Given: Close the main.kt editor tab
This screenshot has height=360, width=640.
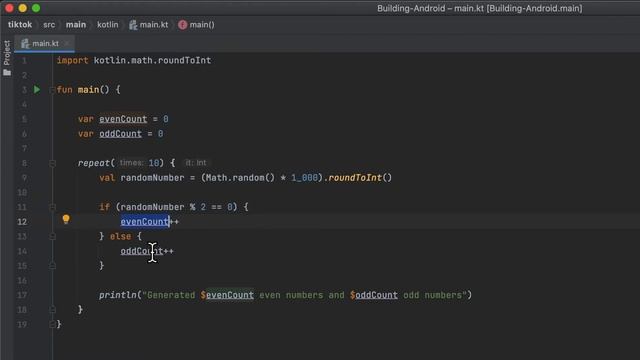Looking at the screenshot, I should [67, 43].
